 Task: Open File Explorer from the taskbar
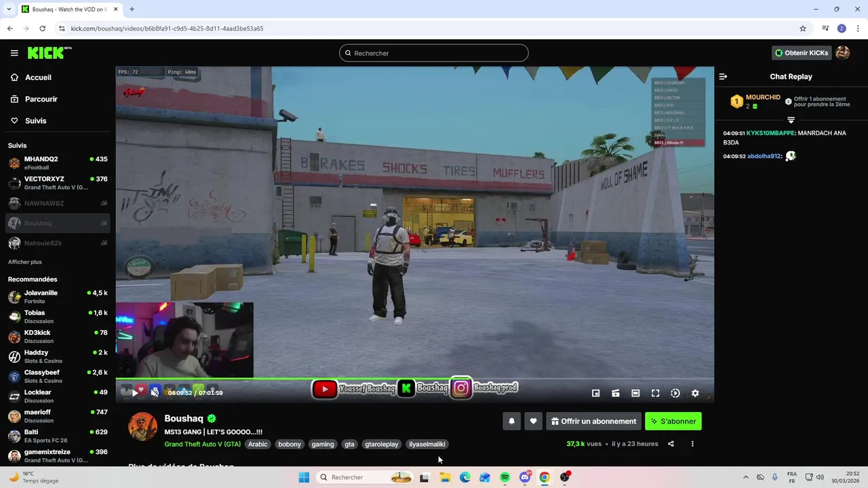(445, 477)
